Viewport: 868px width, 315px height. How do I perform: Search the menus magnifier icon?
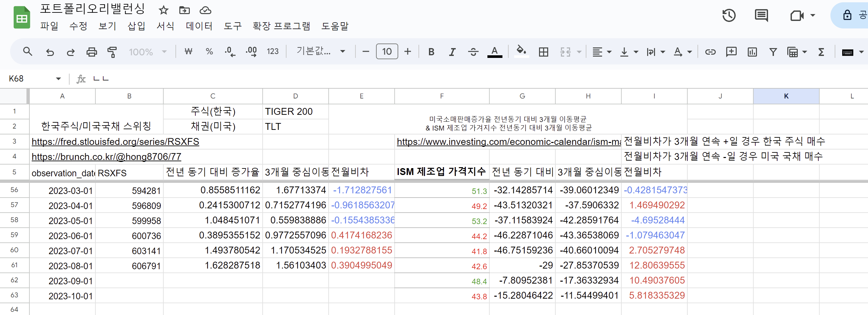[x=28, y=52]
